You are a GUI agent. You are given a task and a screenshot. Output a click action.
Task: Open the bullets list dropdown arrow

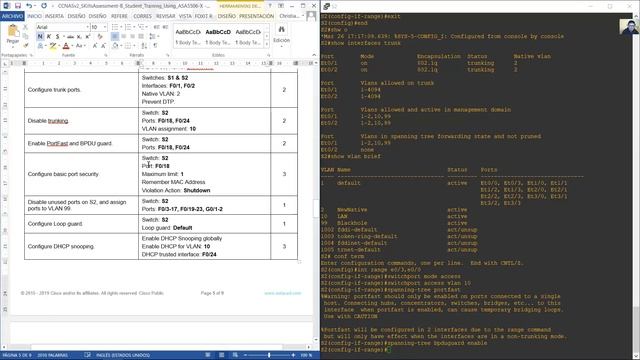click(121, 27)
